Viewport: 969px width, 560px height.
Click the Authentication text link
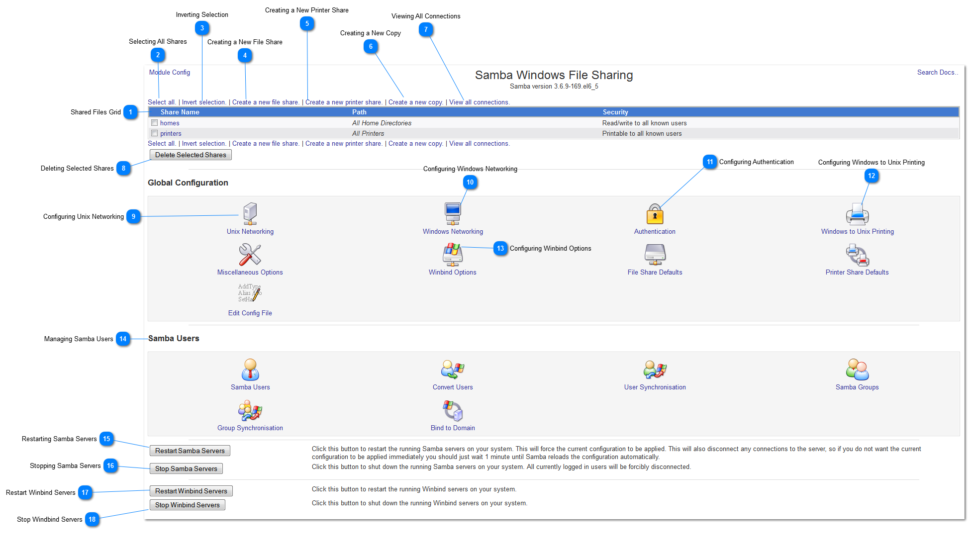[655, 232]
